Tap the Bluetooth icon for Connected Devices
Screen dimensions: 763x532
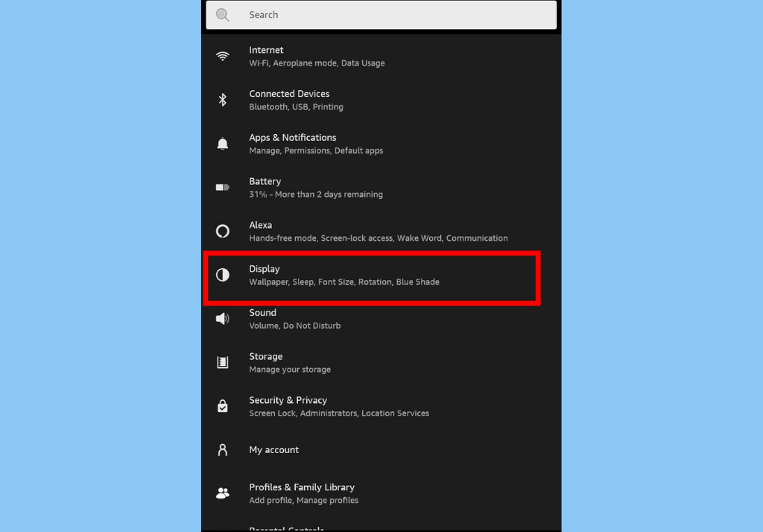[222, 100]
